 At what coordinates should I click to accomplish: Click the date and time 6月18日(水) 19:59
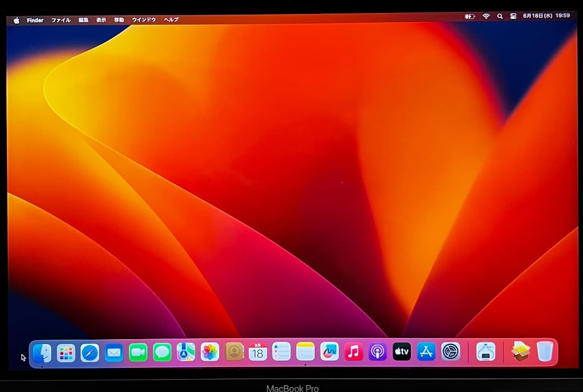[x=546, y=16]
